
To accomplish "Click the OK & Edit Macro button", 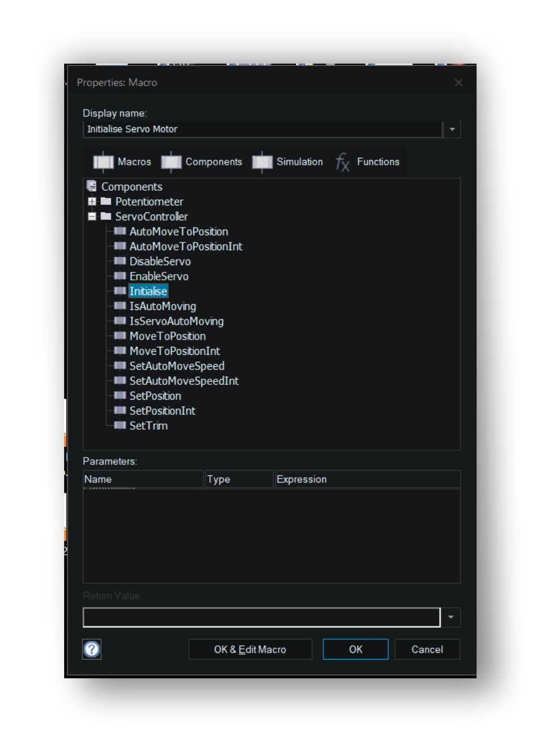I will [x=250, y=649].
